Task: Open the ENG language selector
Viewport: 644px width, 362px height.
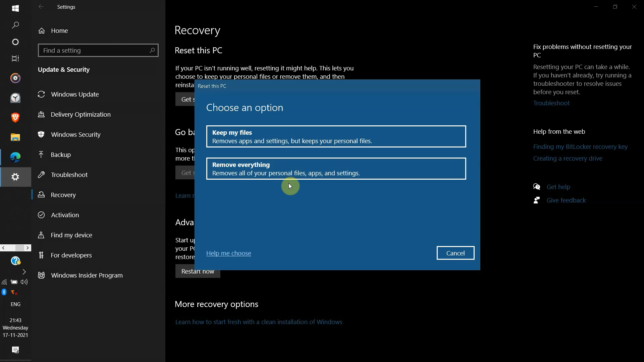Action: click(15, 304)
